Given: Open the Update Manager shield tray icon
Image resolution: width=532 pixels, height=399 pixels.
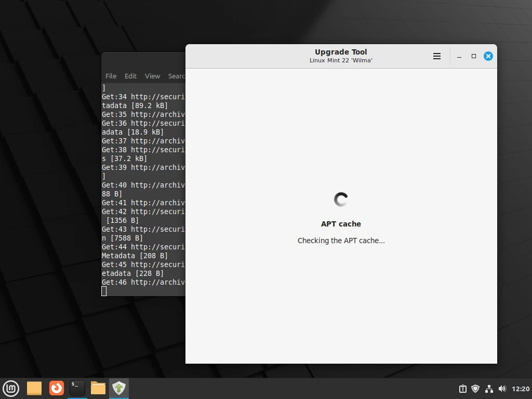Looking at the screenshot, I should tap(475, 389).
